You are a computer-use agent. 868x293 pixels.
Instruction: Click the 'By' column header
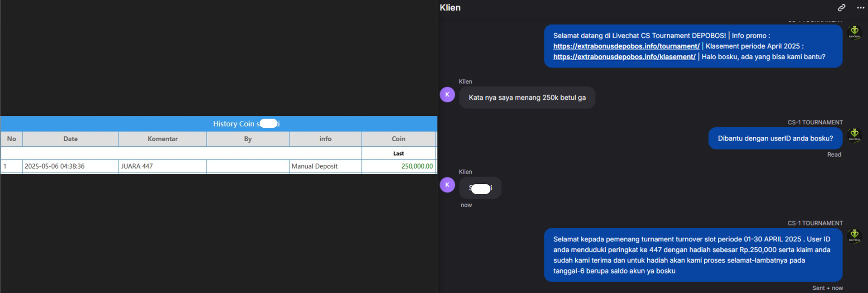(248, 139)
